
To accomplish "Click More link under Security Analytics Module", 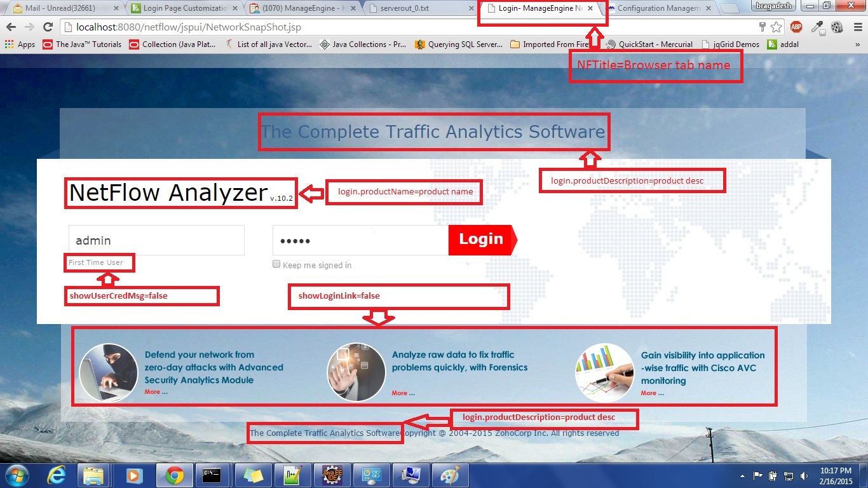I will pyautogui.click(x=156, y=392).
